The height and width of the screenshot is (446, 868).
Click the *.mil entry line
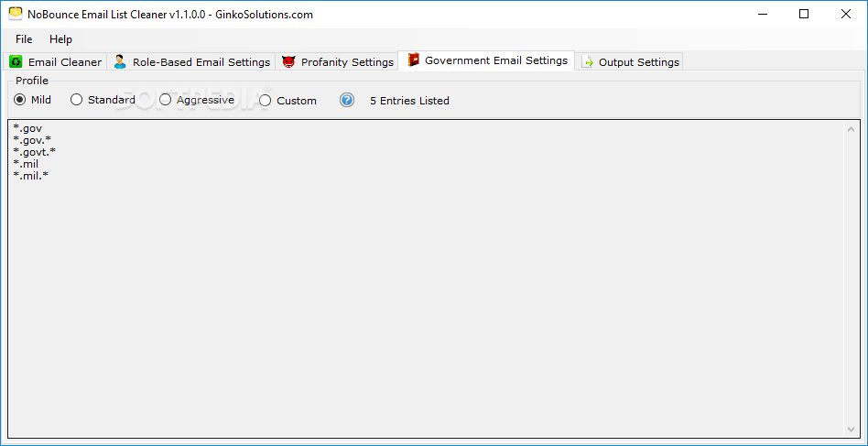(x=26, y=164)
